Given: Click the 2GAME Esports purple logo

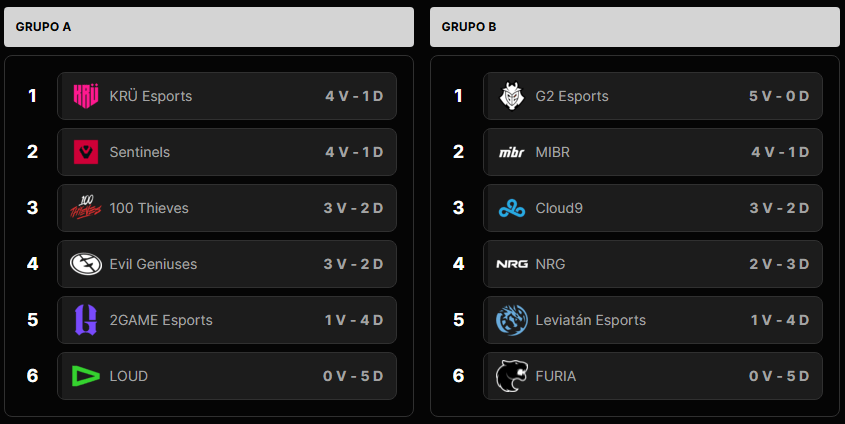Looking at the screenshot, I should pyautogui.click(x=85, y=320).
